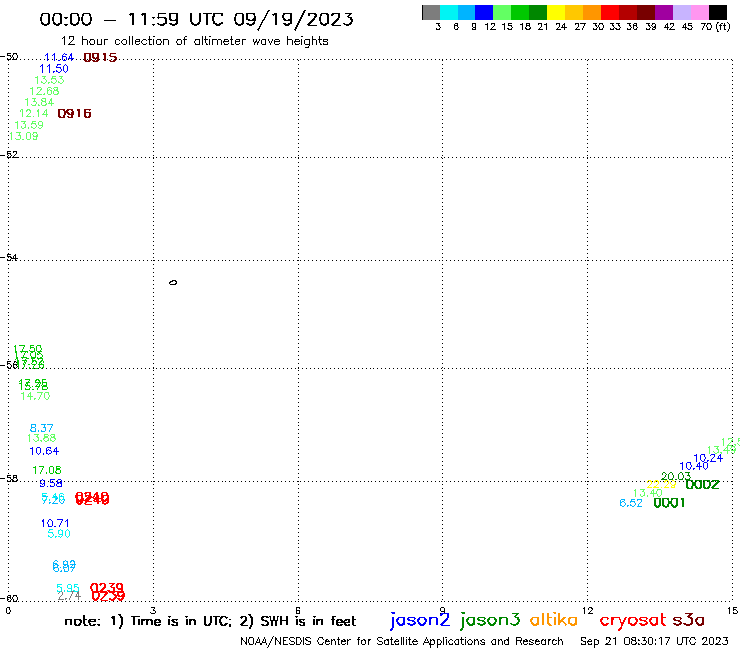Select the wave height value 14.70
This screenshot has height=650, width=740.
(x=35, y=396)
